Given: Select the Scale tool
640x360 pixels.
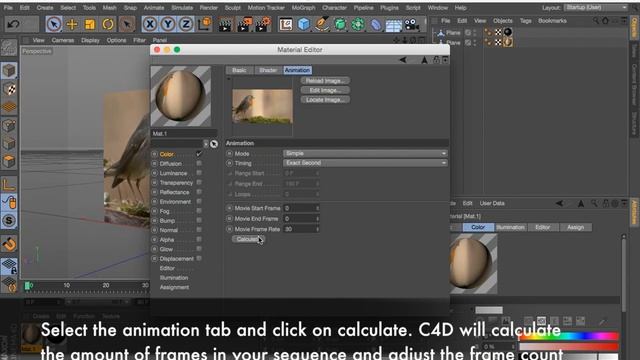Looking at the screenshot, I should pos(90,24).
